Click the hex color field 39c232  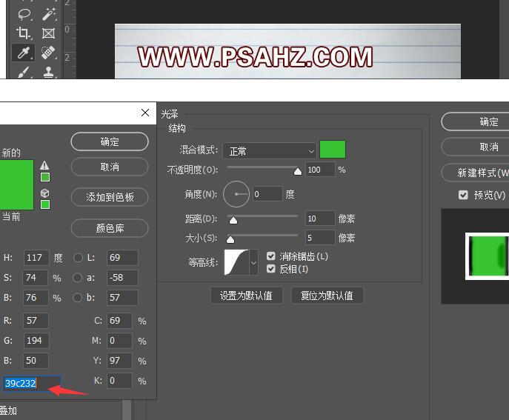pyautogui.click(x=31, y=383)
